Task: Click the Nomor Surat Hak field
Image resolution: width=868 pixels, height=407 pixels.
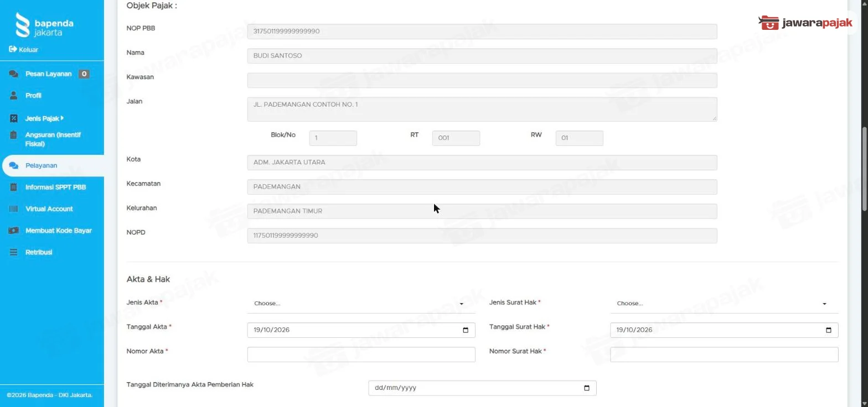Action: pos(724,354)
